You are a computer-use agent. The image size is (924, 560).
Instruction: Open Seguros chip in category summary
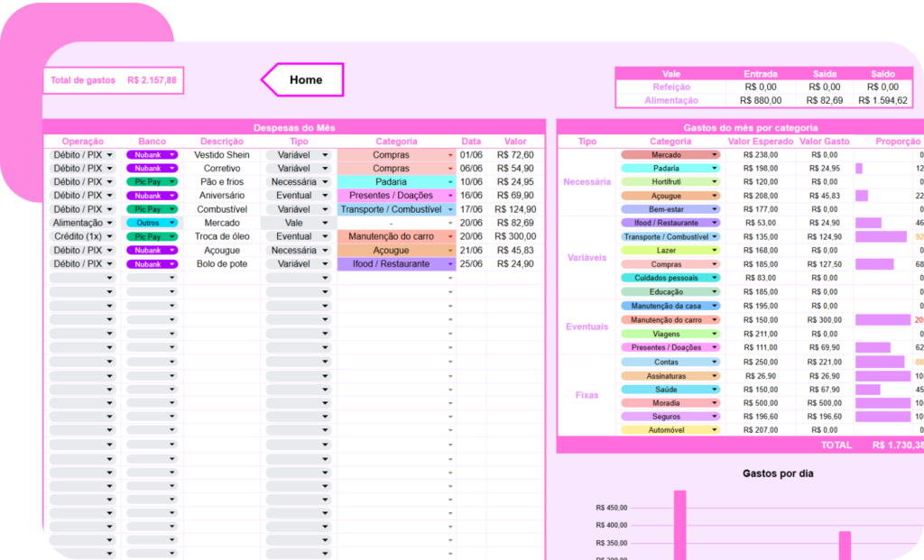670,417
